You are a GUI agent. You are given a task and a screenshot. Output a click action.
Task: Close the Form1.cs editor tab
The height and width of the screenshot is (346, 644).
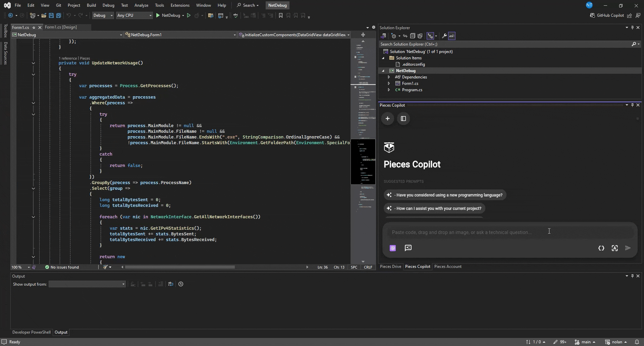40,27
